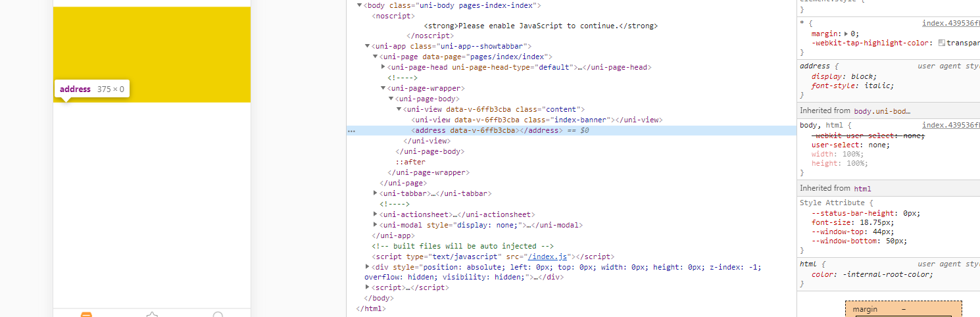The height and width of the screenshot is (317, 980).
Task: Select the closing /html tag row
Action: pos(370,308)
